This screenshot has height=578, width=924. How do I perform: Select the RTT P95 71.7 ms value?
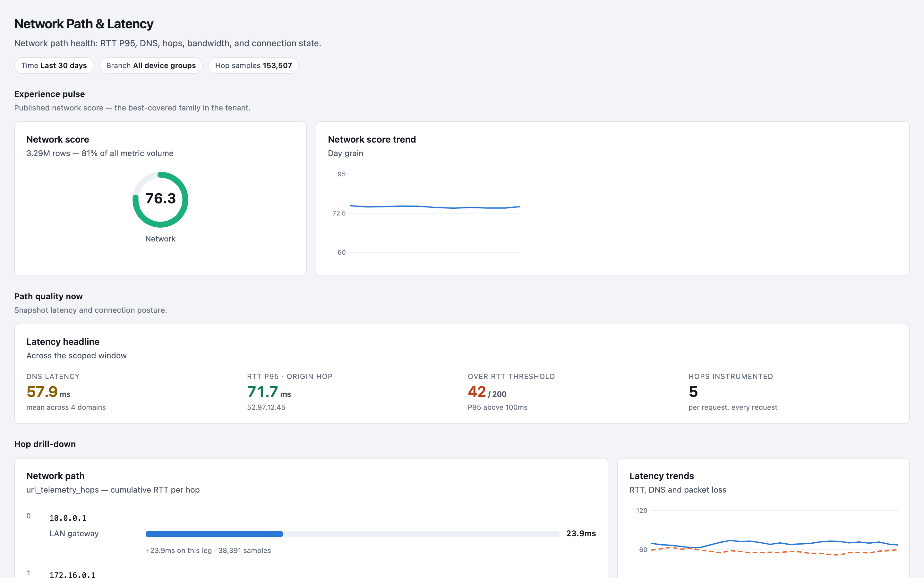tap(269, 392)
